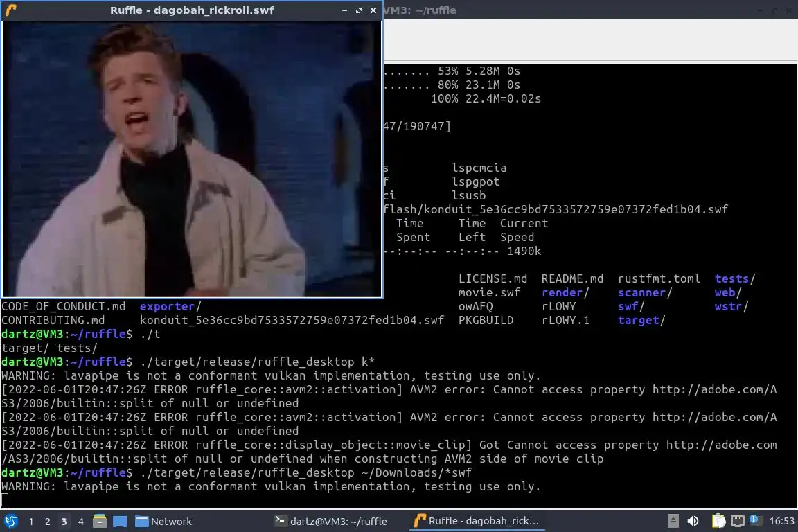Click the blue show desktop icon
Viewport: 798px width, 532px height.
tap(120, 522)
